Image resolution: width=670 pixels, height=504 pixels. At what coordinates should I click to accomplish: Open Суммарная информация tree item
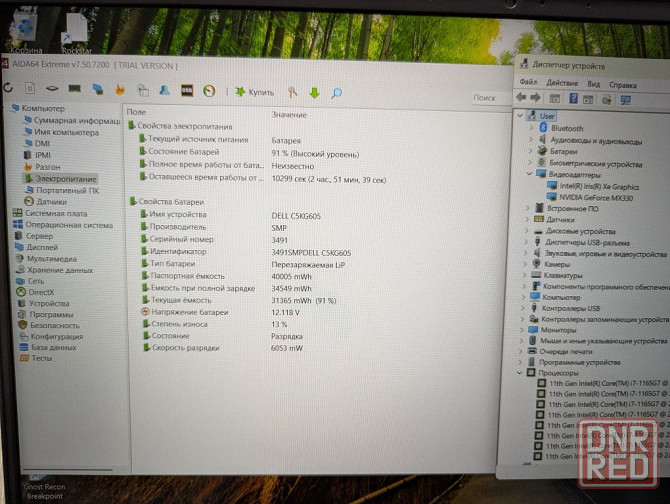tap(72, 120)
